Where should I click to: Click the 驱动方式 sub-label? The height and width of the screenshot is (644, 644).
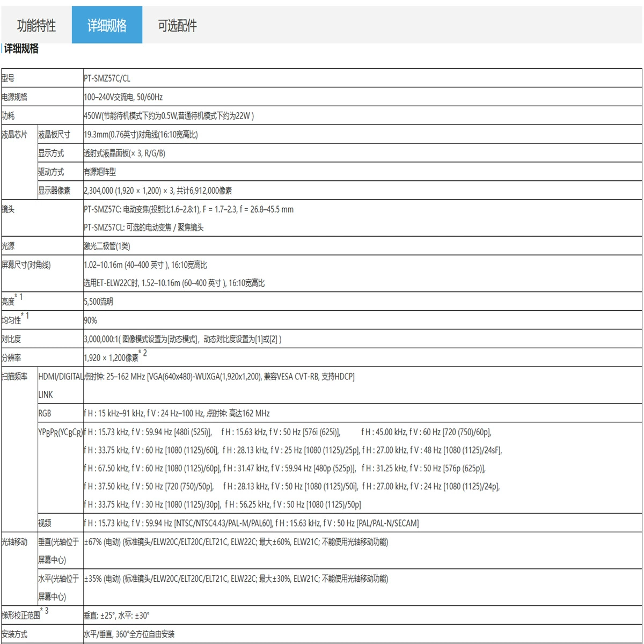pos(51,172)
